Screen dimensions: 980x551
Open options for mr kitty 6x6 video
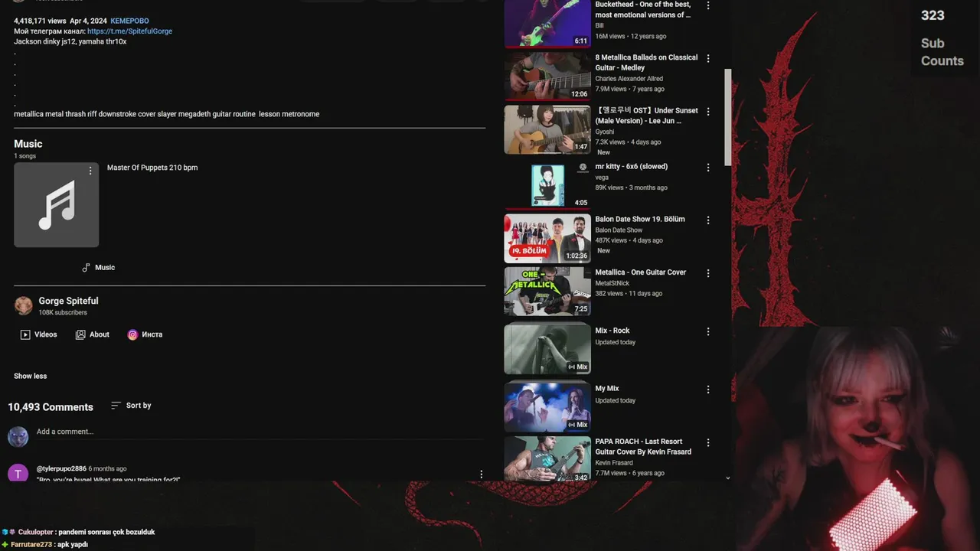(708, 168)
